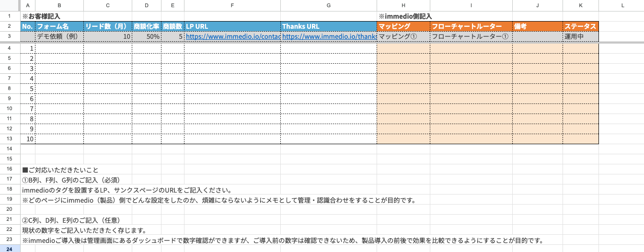Select the 備考 header cell
The width and height of the screenshot is (644, 252).
537,26
